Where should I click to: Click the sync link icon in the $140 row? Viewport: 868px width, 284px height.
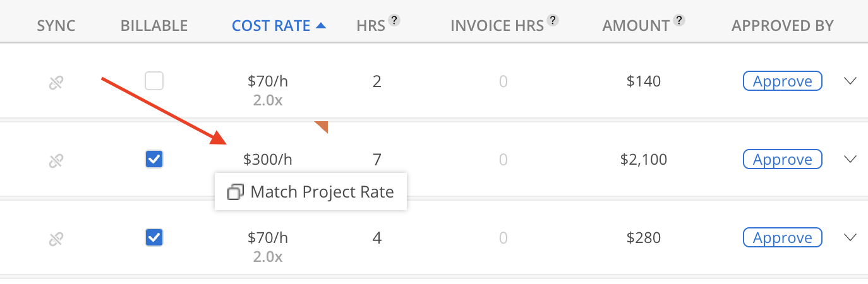[x=56, y=82]
